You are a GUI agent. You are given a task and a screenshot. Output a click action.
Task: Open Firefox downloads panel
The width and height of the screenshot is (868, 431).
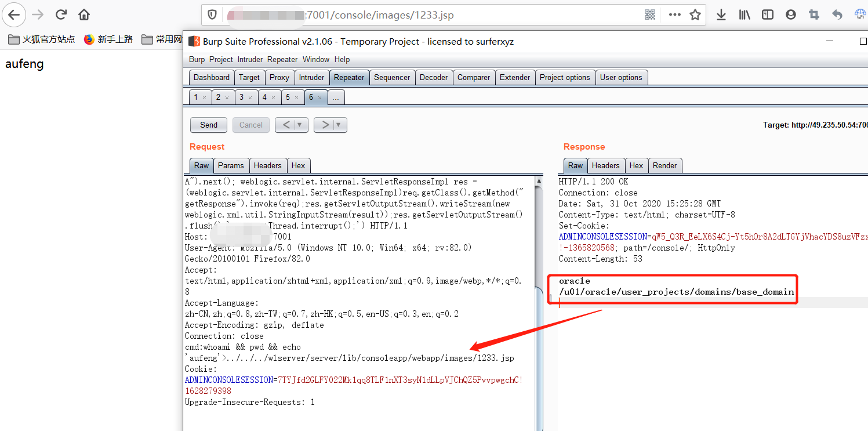point(721,15)
